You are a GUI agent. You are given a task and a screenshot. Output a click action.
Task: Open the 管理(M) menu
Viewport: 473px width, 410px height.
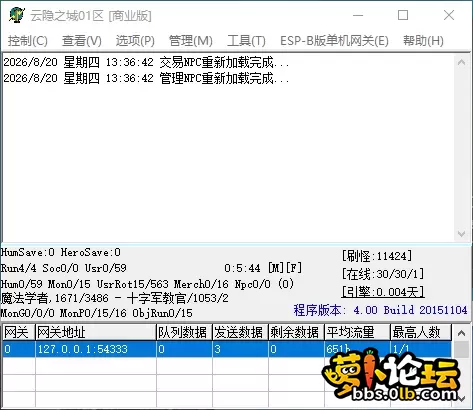(x=191, y=41)
